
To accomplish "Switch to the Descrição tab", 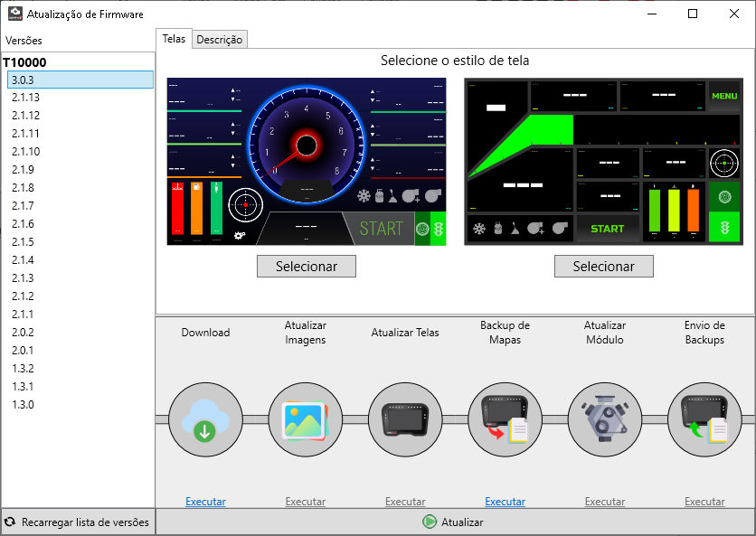I will [220, 40].
